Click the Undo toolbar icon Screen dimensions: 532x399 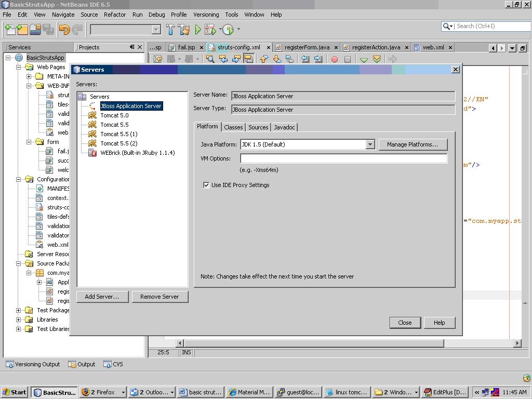64,30
